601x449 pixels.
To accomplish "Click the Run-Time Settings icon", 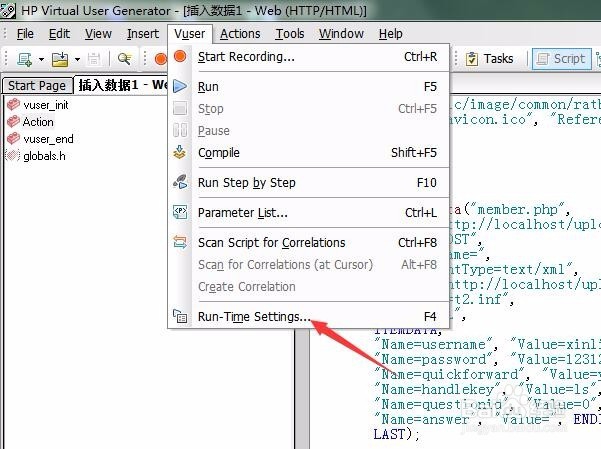I will coord(180,316).
